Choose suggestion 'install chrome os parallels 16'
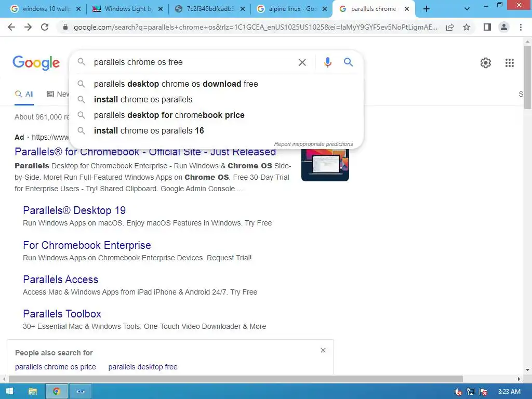532x399 pixels. click(x=216, y=130)
